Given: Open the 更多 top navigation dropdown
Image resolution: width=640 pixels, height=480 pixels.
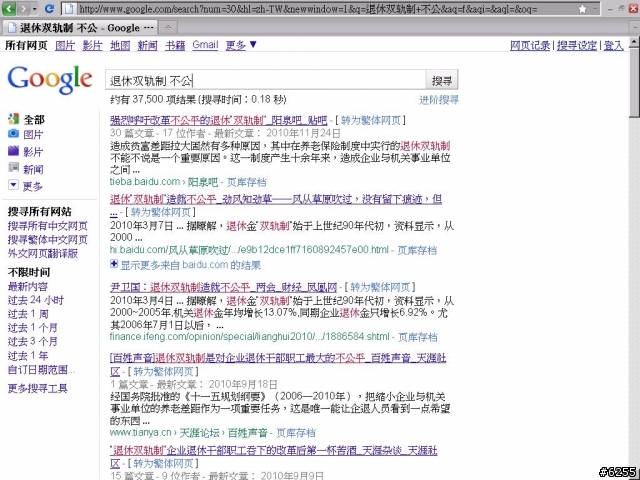Looking at the screenshot, I should click(241, 44).
